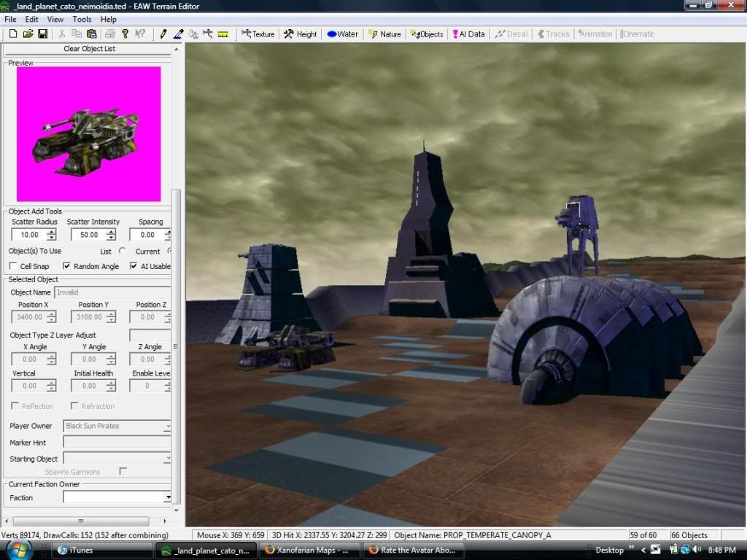The width and height of the screenshot is (747, 560).
Task: Toggle the Refraction checkbox
Action: coord(74,405)
